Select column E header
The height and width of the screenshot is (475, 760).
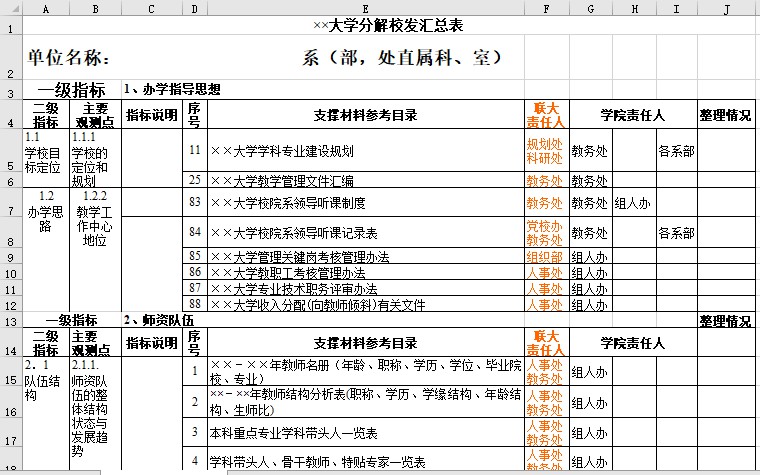[365, 8]
